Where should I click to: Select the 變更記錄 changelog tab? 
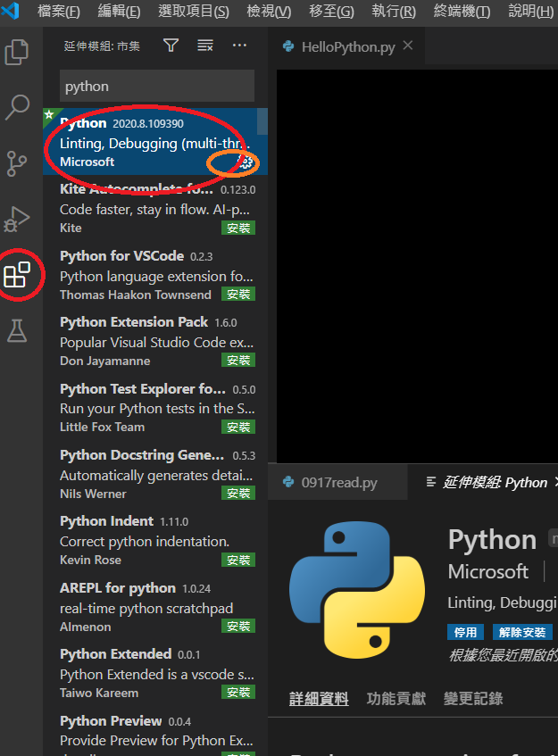(473, 698)
